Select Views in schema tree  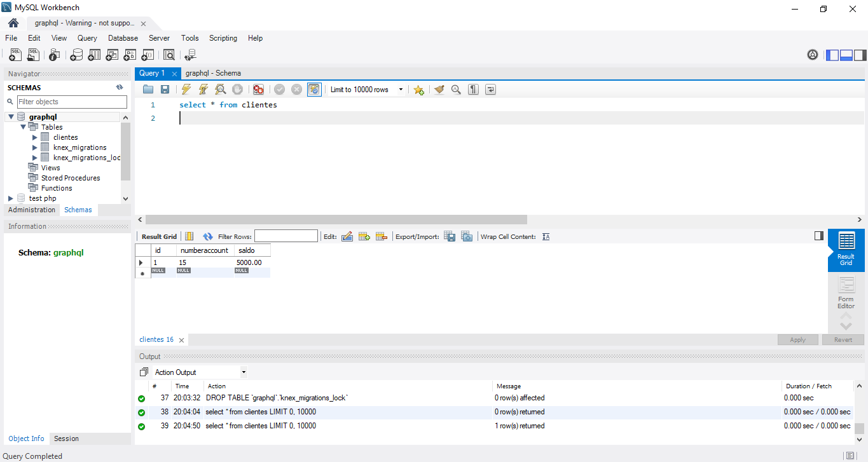[50, 168]
